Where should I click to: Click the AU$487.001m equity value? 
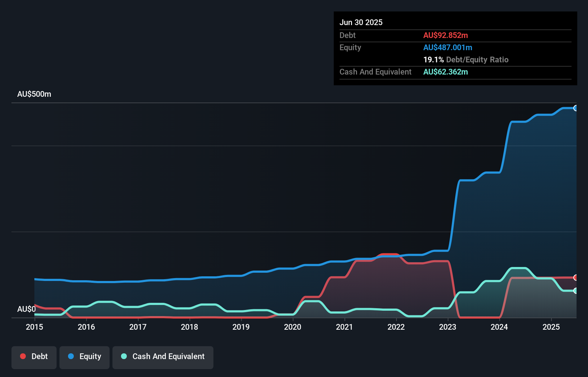pyautogui.click(x=448, y=47)
